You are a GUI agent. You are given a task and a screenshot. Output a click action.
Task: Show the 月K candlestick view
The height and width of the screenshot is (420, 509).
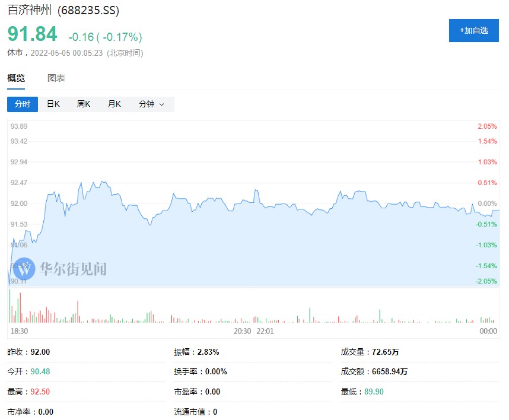pos(114,104)
